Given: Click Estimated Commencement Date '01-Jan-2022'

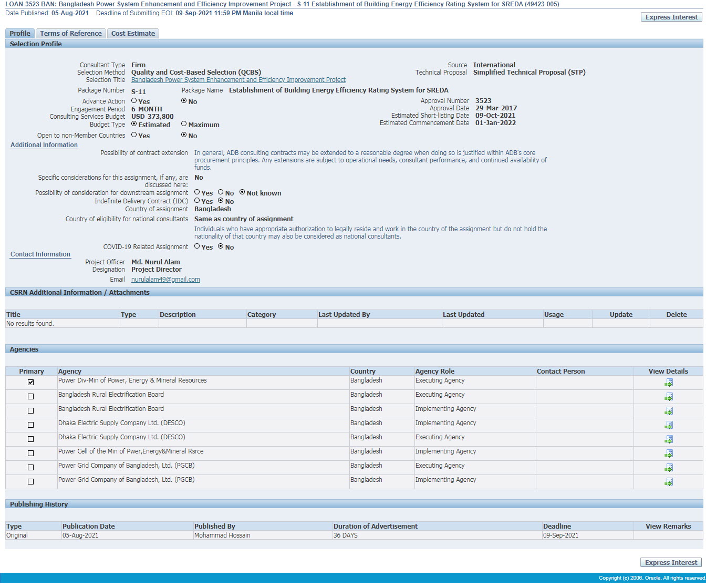Looking at the screenshot, I should [495, 123].
